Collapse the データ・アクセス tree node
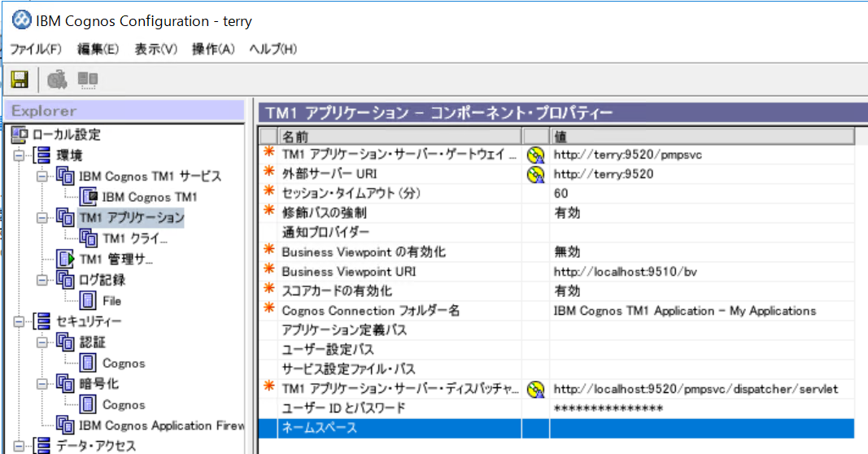The image size is (868, 454). click(19, 446)
